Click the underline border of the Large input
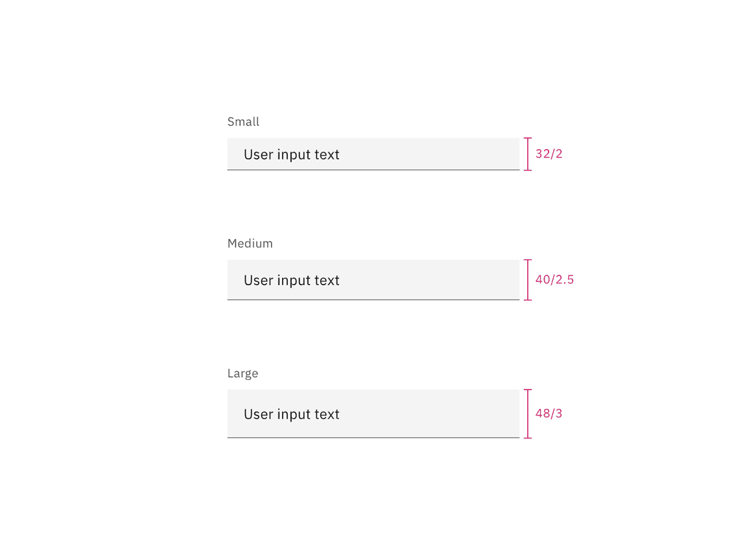Image resolution: width=747 pixels, height=560 pixels. (x=373, y=438)
